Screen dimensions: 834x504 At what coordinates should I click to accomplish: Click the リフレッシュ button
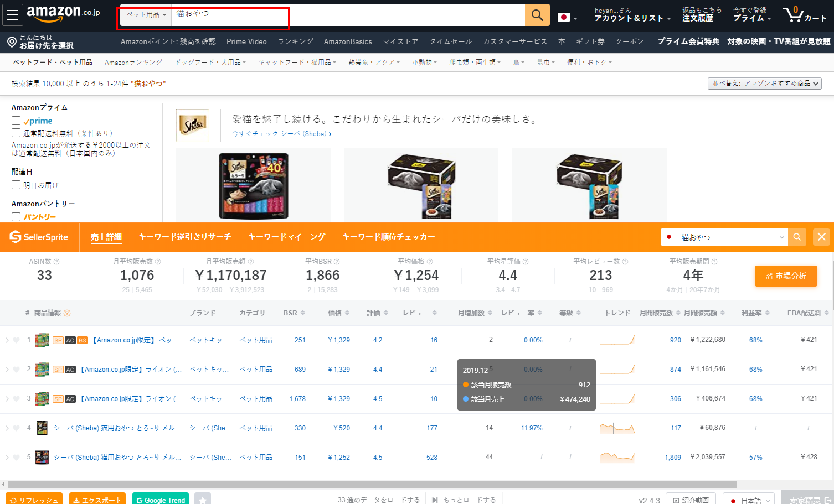coord(34,500)
